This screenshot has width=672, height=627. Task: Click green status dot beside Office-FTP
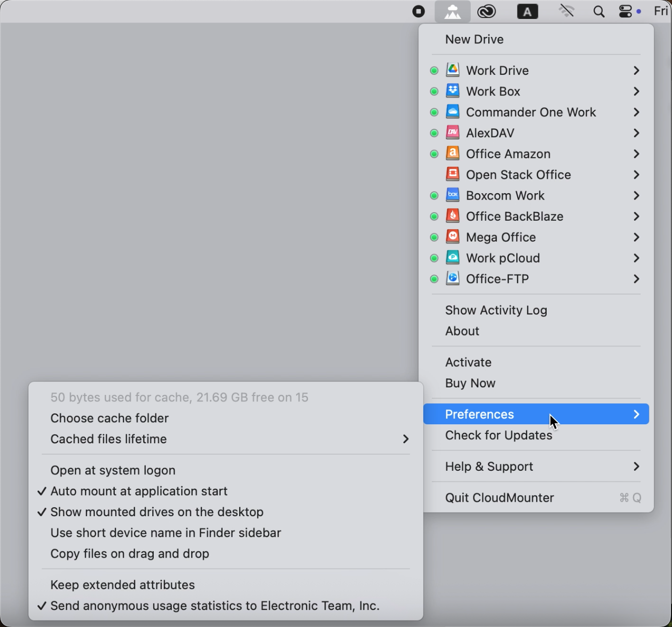(434, 279)
